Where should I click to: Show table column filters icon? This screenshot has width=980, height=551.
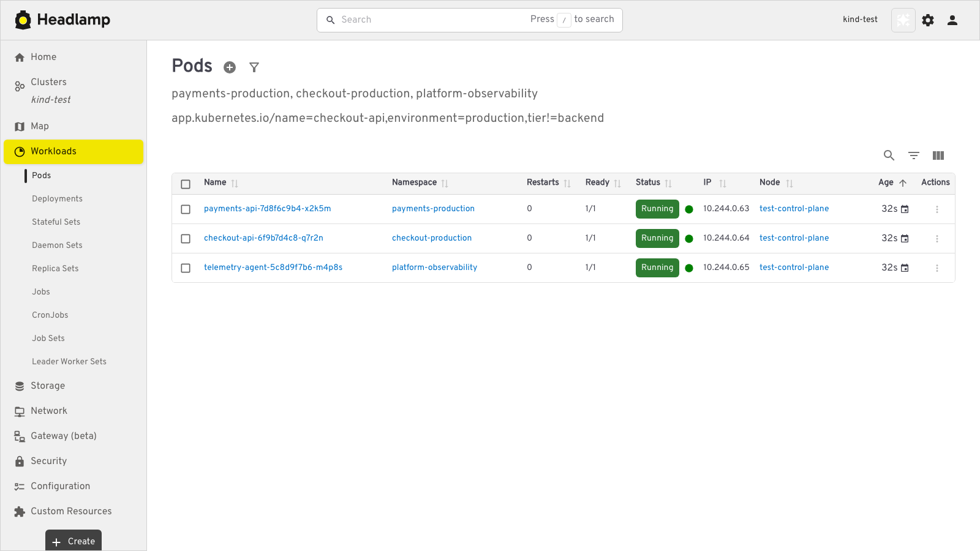tap(914, 156)
